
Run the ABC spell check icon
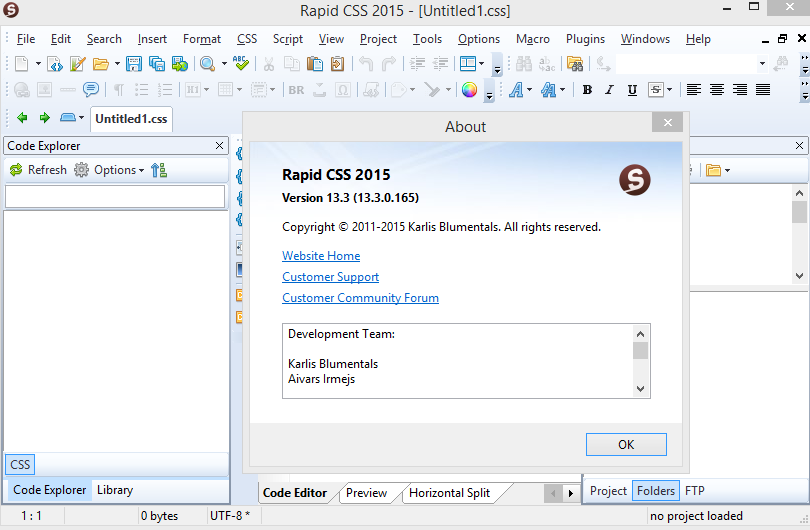click(241, 64)
